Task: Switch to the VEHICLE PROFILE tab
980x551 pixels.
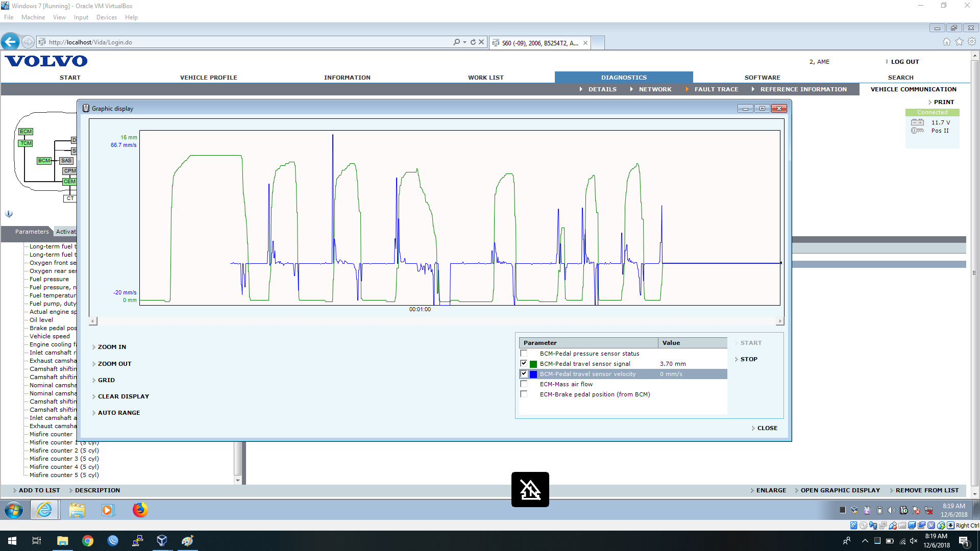Action: [x=208, y=78]
